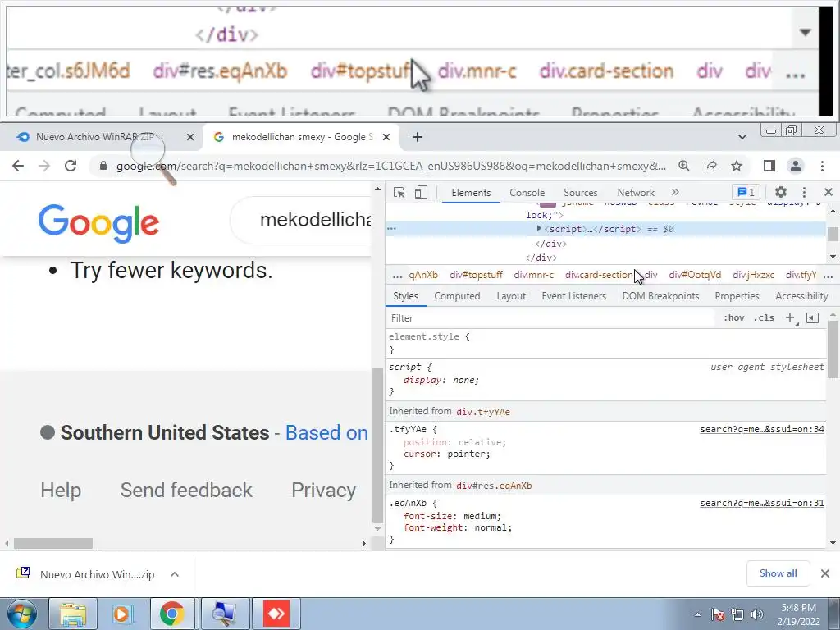Open the Properties pane tab
The width and height of the screenshot is (840, 630).
click(x=737, y=295)
